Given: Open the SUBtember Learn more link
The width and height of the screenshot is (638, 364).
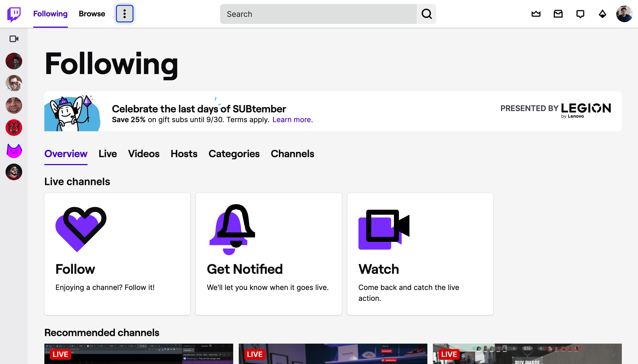Looking at the screenshot, I should coord(292,120).
